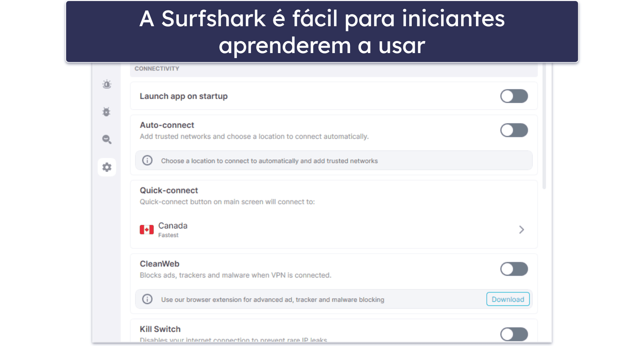The image size is (644, 346).
Task: Click the Canada location name
Action: pos(173,225)
